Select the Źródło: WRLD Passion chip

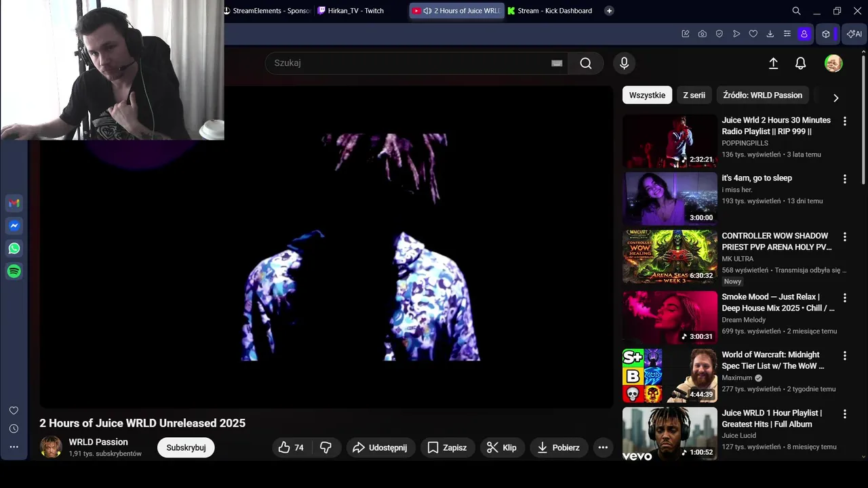point(763,96)
